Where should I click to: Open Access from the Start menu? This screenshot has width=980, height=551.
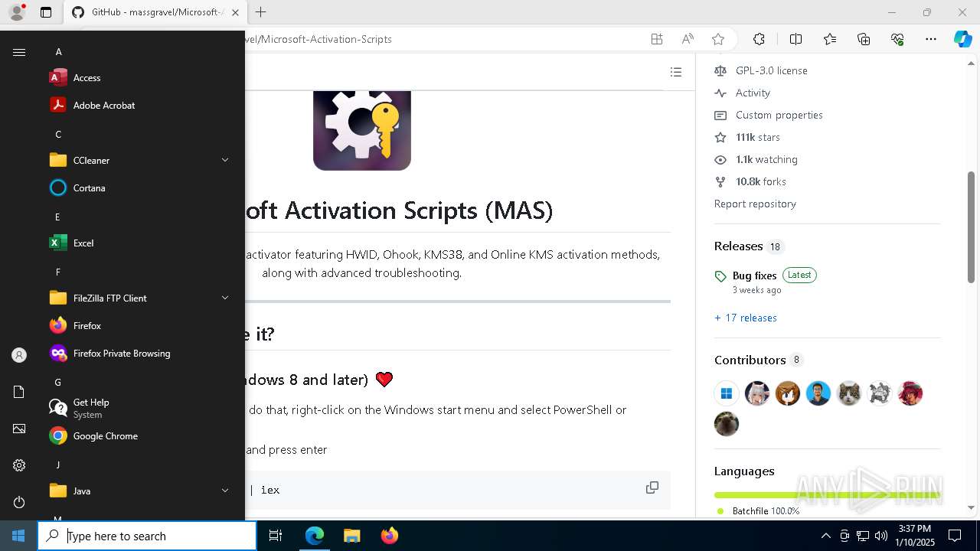pyautogui.click(x=138, y=77)
